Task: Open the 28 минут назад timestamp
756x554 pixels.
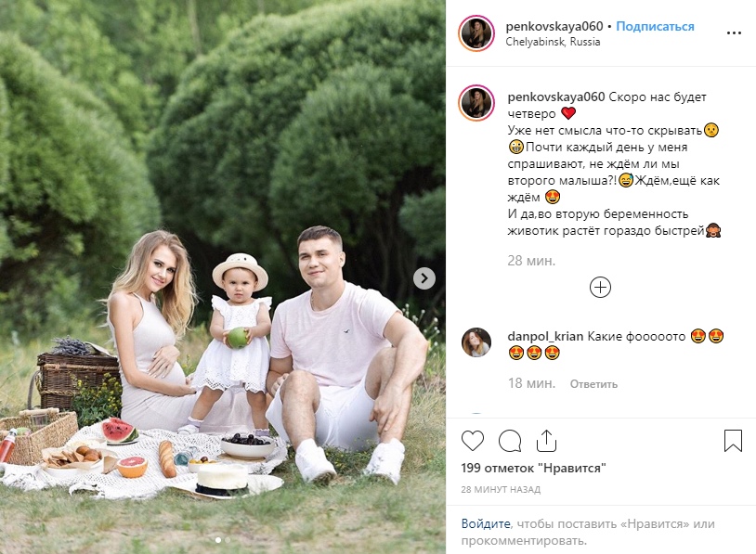Action: [501, 489]
